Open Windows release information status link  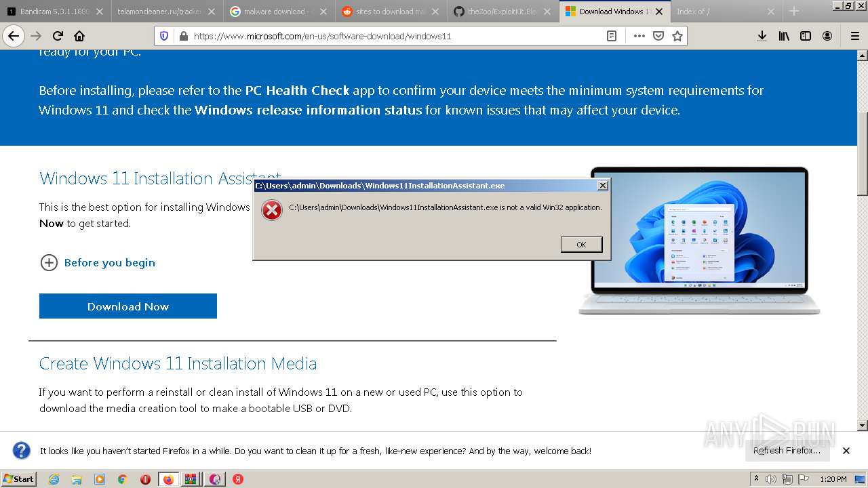pos(308,110)
